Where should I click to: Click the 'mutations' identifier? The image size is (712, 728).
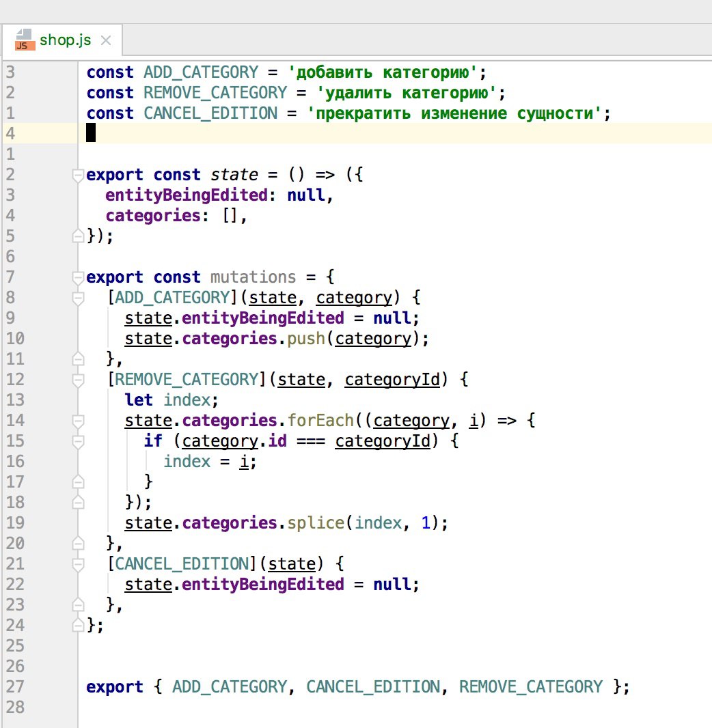click(x=253, y=277)
